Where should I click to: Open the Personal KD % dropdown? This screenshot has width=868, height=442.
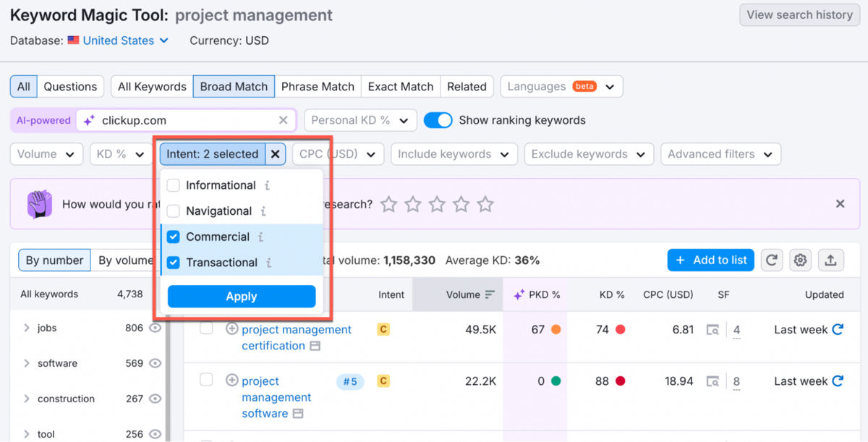click(x=360, y=121)
